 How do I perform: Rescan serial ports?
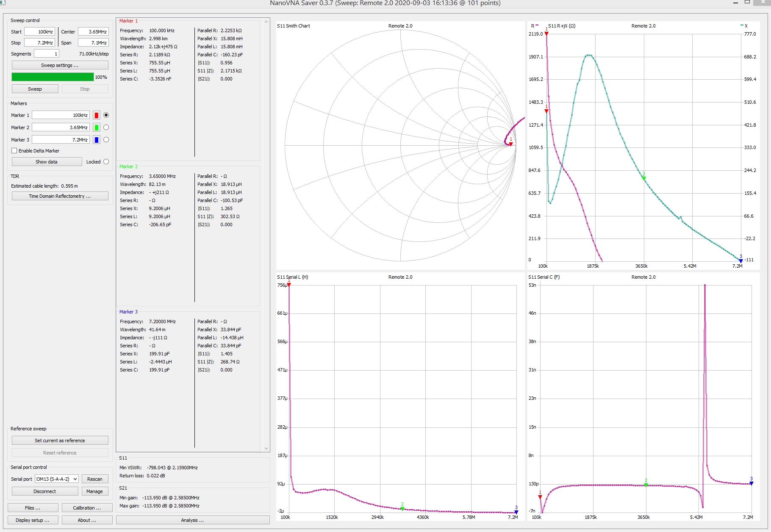point(95,479)
